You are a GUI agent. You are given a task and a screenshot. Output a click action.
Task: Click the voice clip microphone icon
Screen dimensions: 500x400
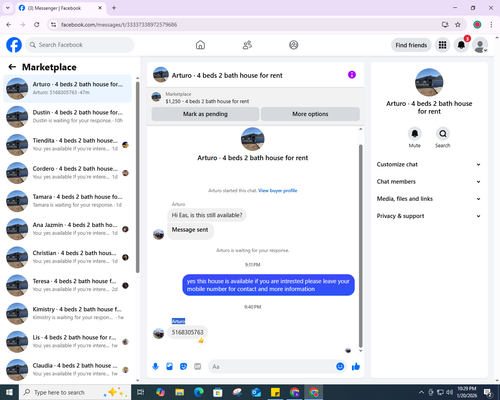tap(155, 367)
